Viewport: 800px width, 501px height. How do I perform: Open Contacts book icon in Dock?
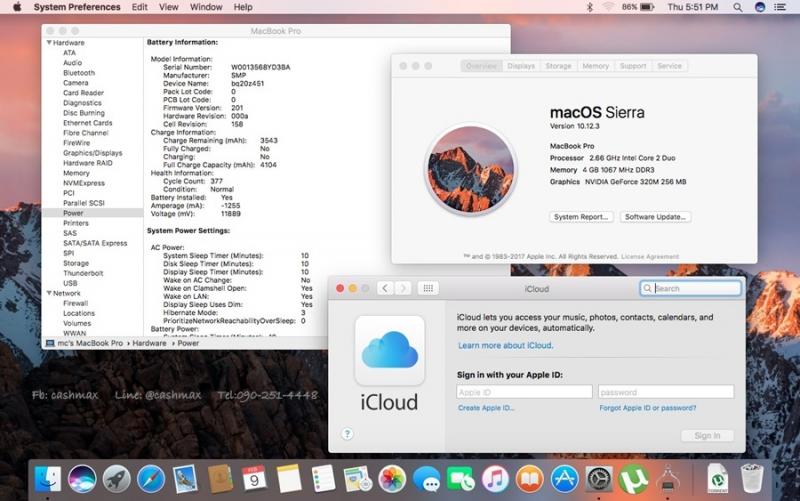click(x=220, y=479)
